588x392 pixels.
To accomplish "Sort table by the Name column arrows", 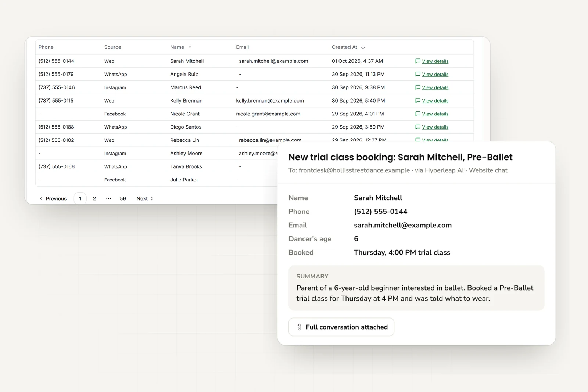I will [190, 47].
